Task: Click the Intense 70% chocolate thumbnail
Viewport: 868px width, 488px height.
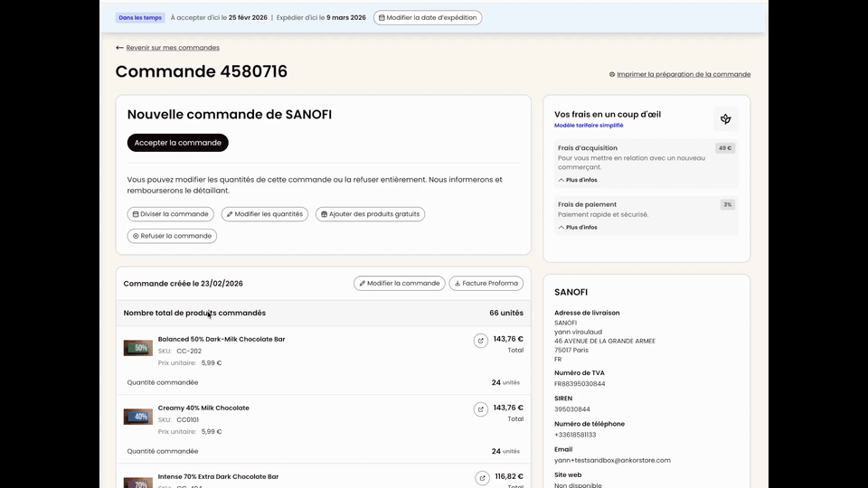Action: click(x=137, y=483)
